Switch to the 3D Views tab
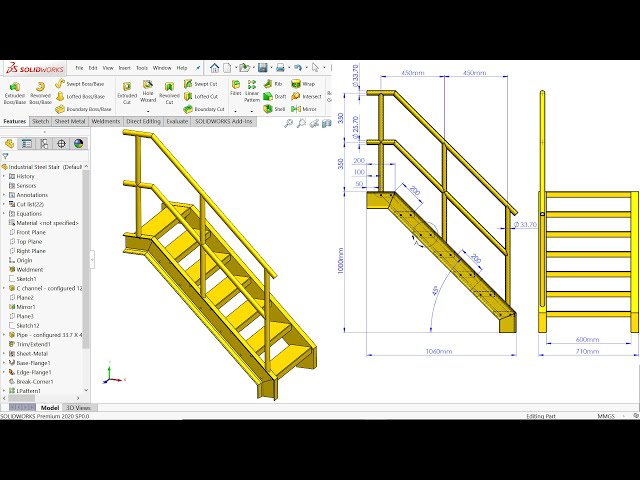The image size is (640, 480). (78, 407)
